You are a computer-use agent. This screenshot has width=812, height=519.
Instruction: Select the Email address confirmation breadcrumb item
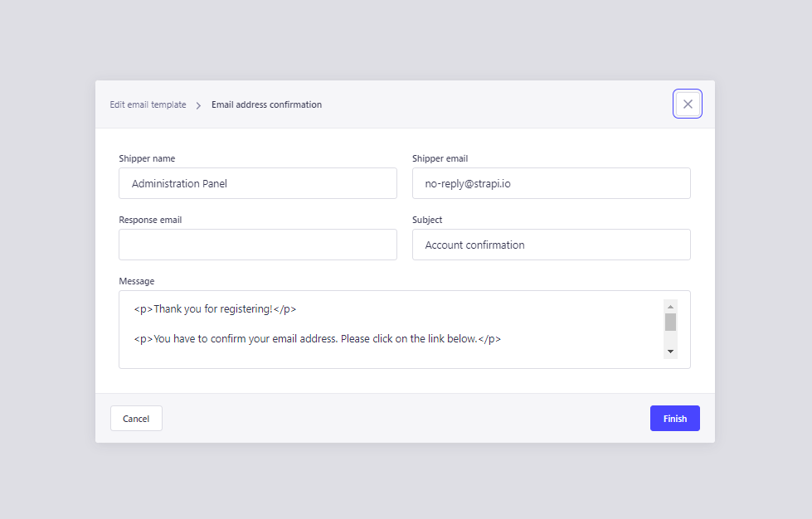pyautogui.click(x=266, y=104)
